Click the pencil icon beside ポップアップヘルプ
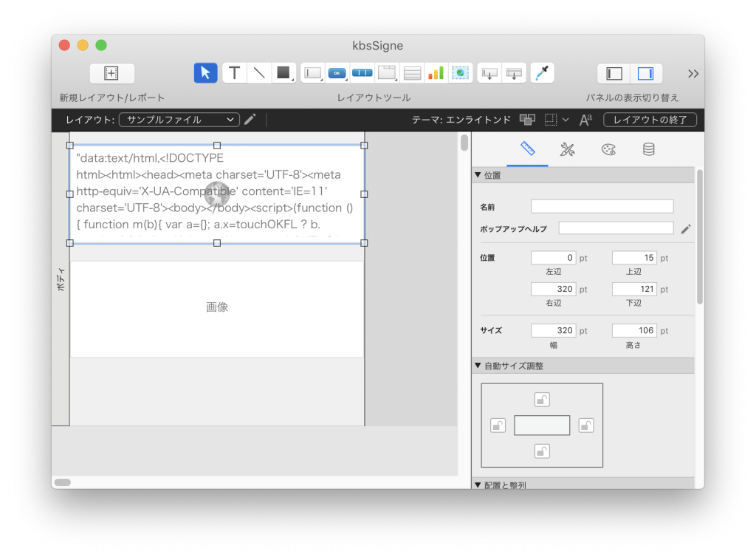This screenshot has height=557, width=756. coord(686,229)
